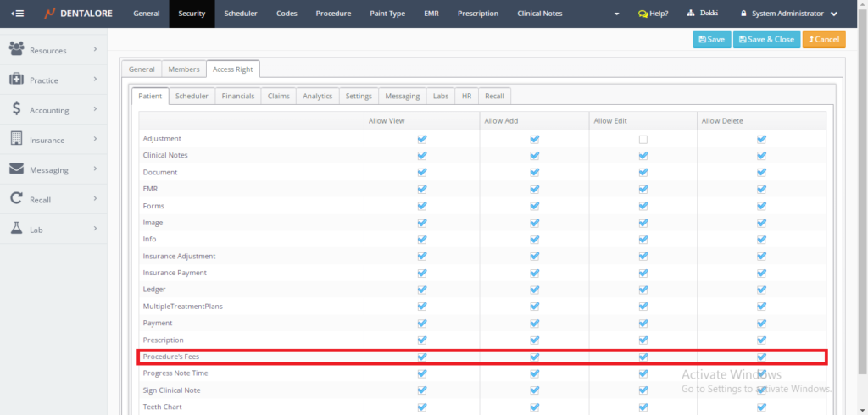
Task: Click the Insurance building icon
Action: [x=16, y=140]
